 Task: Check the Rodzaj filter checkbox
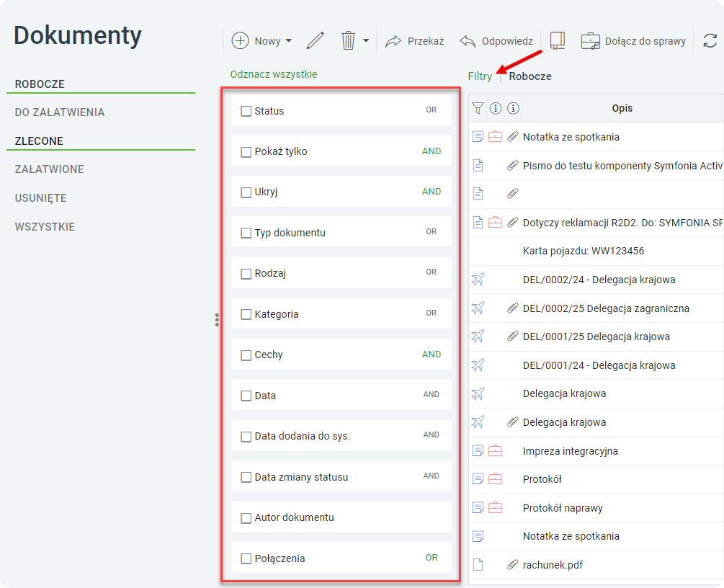click(x=246, y=274)
